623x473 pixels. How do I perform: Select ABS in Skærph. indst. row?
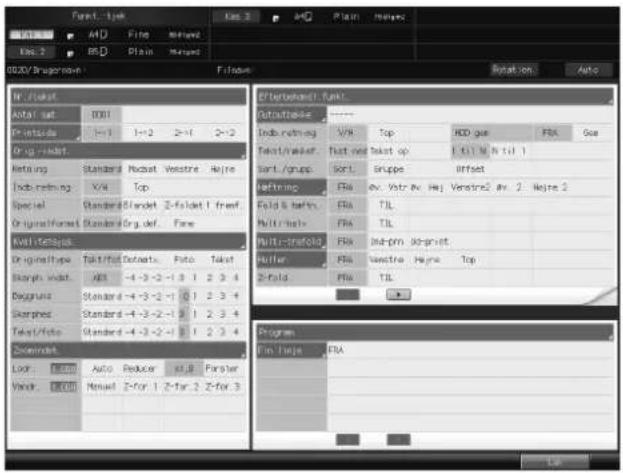101,278
